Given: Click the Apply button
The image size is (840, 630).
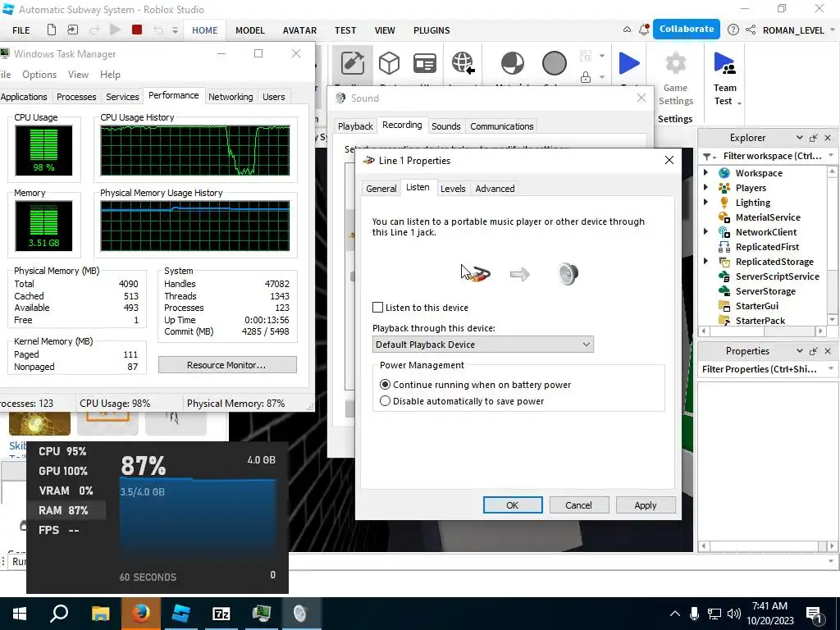Looking at the screenshot, I should pos(646,505).
